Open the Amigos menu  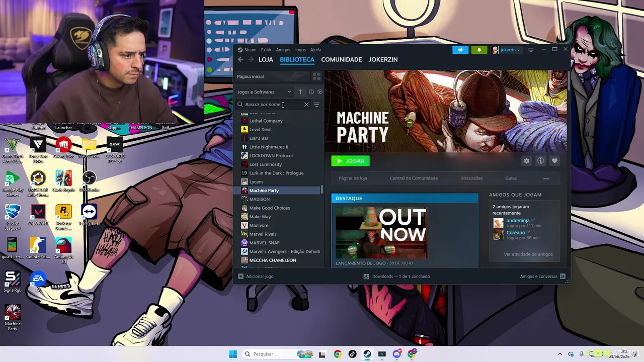(283, 50)
